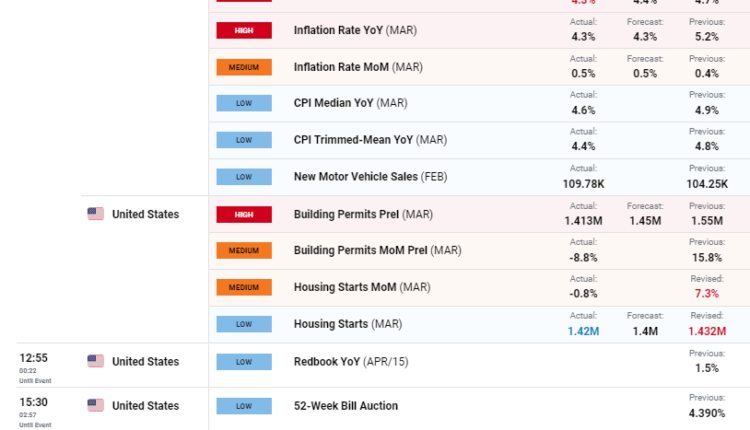Click the MEDIUM badge for Housing Starts MoM
750x430 pixels.
pos(244,287)
